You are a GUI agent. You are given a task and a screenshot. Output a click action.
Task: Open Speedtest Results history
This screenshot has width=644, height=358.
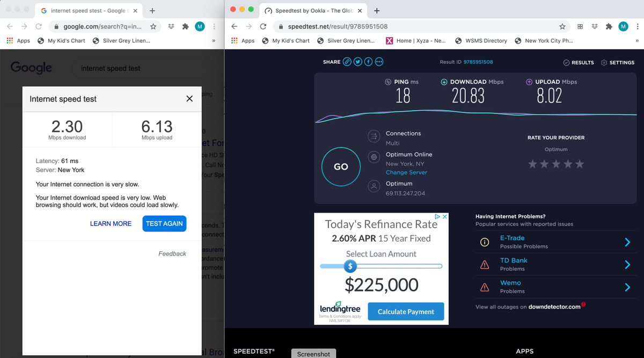pyautogui.click(x=579, y=63)
